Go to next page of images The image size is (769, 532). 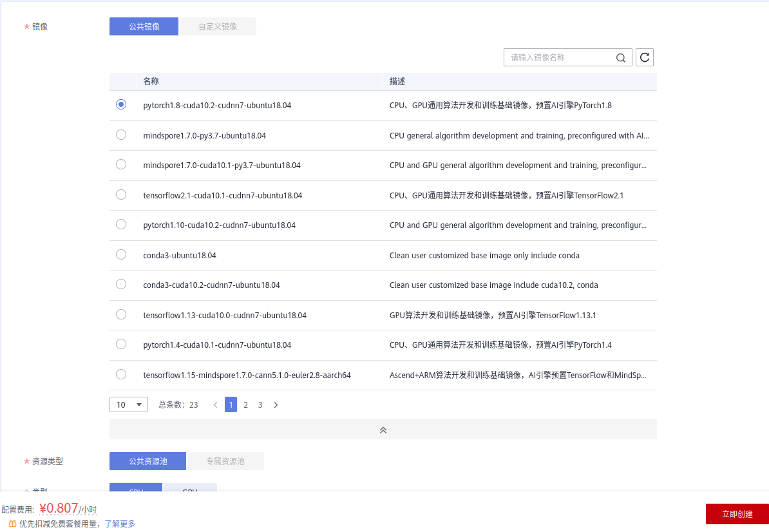tap(276, 405)
